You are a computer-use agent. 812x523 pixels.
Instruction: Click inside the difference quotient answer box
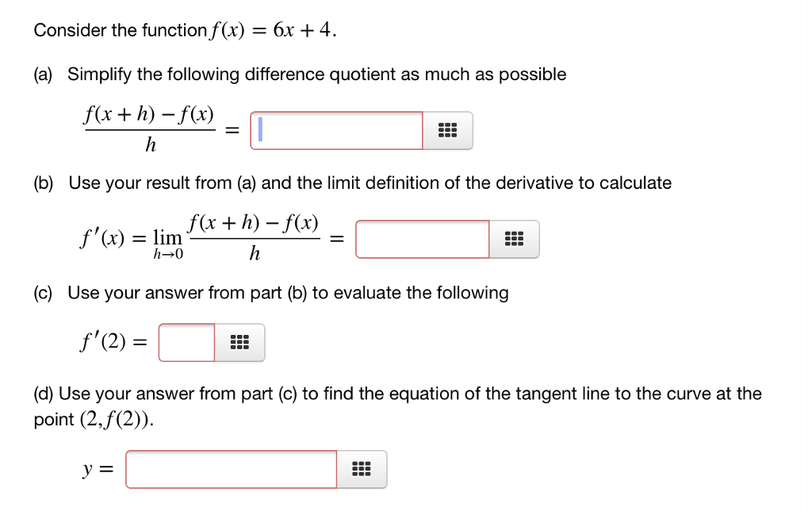tap(337, 129)
